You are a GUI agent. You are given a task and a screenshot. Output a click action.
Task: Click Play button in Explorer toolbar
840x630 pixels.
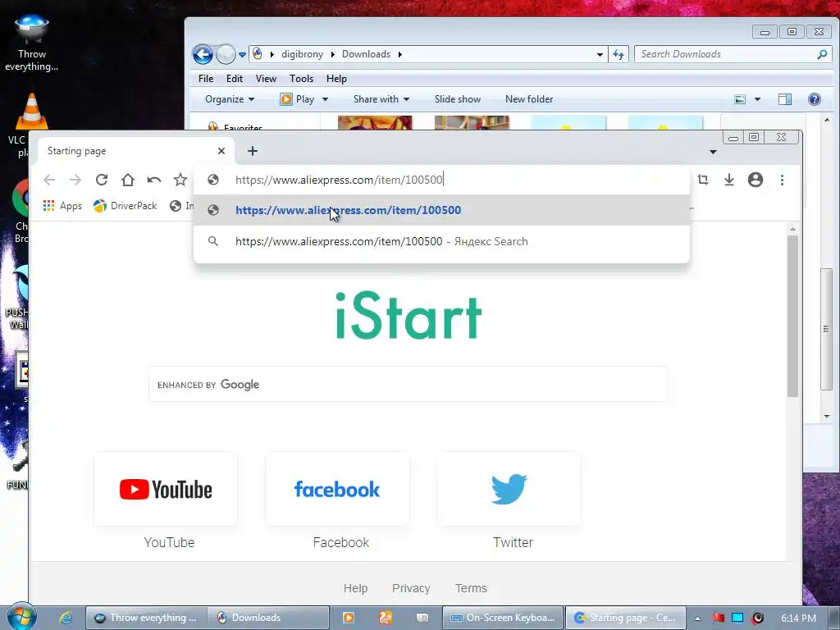click(297, 99)
